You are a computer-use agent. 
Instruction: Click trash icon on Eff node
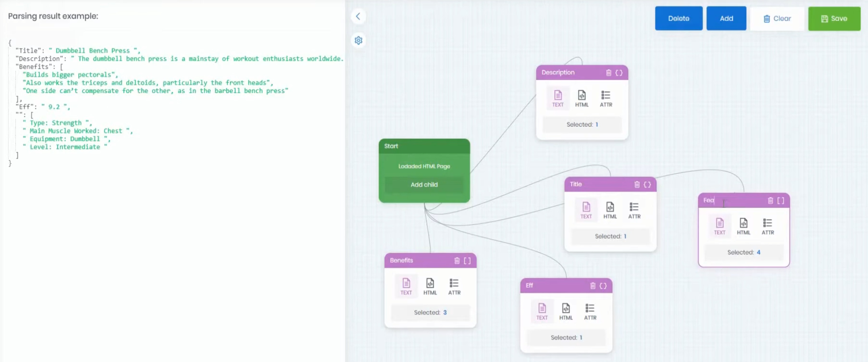(x=593, y=286)
